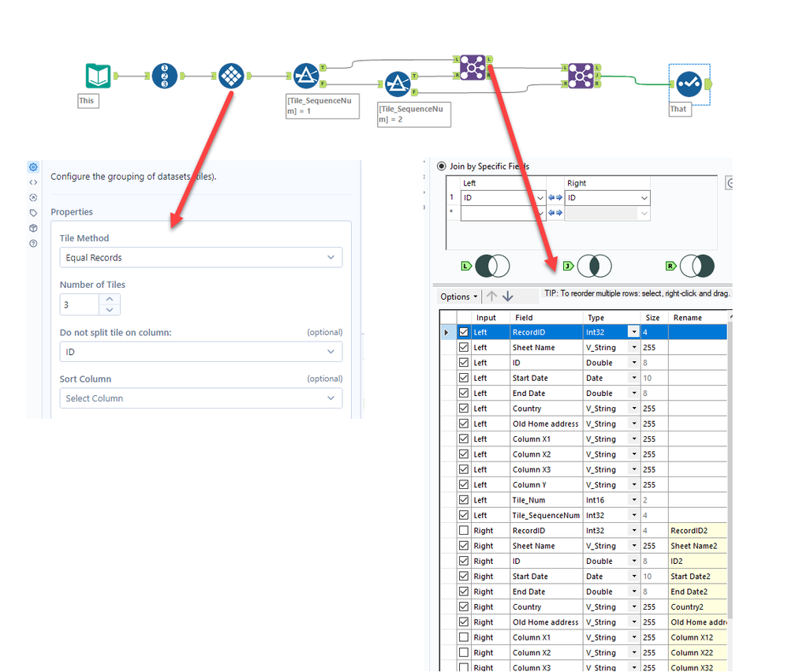The image size is (788, 672).
Task: Uncheck Left RecordID field checkbox
Action: coord(464,332)
